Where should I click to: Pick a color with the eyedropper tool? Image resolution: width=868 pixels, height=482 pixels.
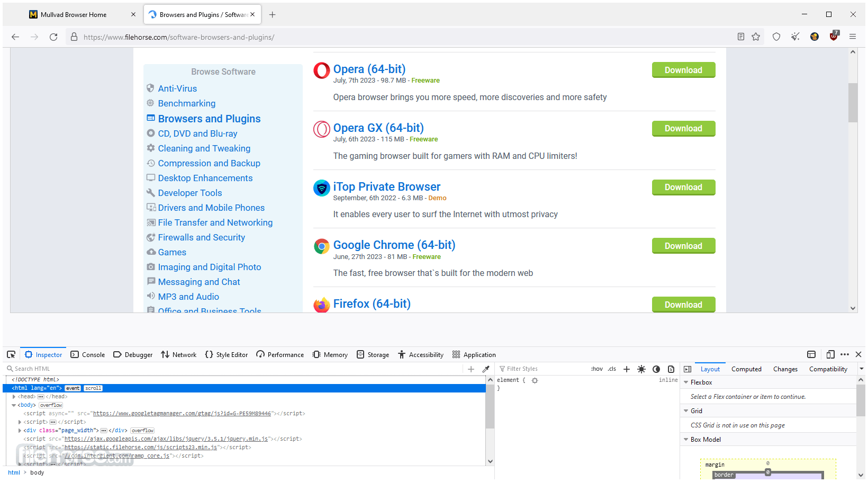click(x=486, y=369)
